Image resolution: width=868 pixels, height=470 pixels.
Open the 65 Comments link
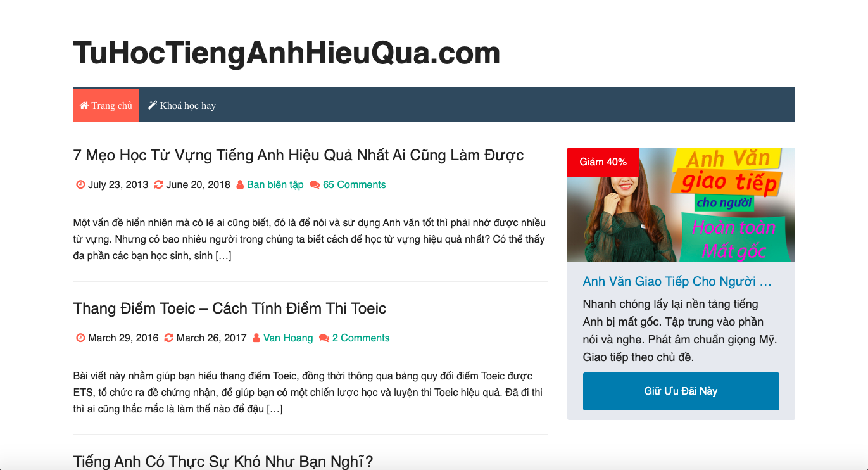[354, 185]
